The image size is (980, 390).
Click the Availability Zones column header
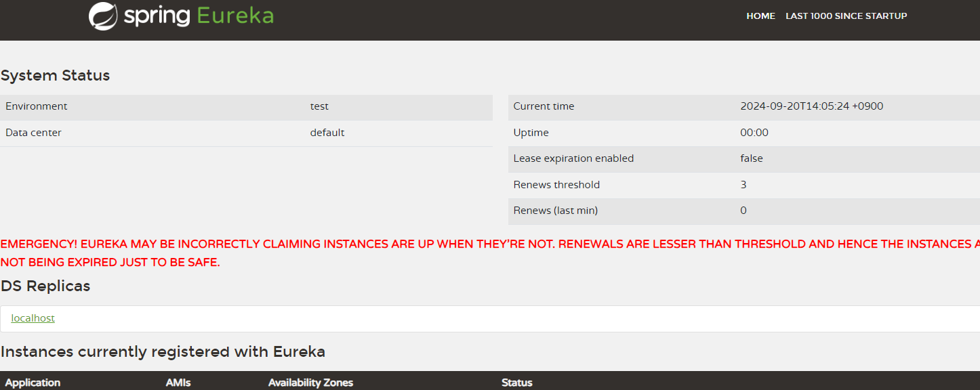pyautogui.click(x=310, y=383)
